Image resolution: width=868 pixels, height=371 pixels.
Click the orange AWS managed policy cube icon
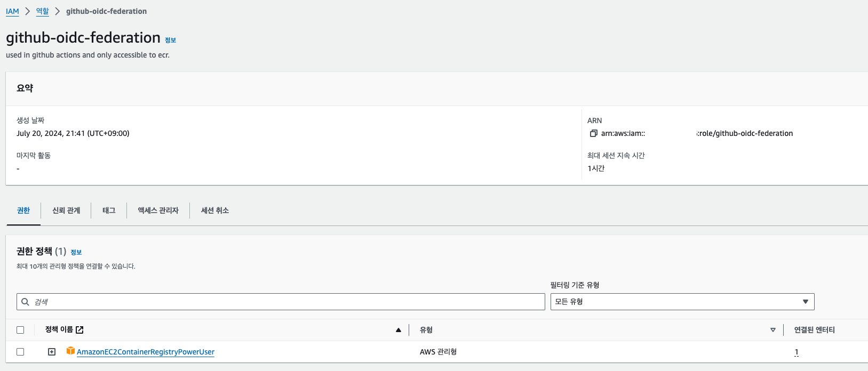[70, 351]
